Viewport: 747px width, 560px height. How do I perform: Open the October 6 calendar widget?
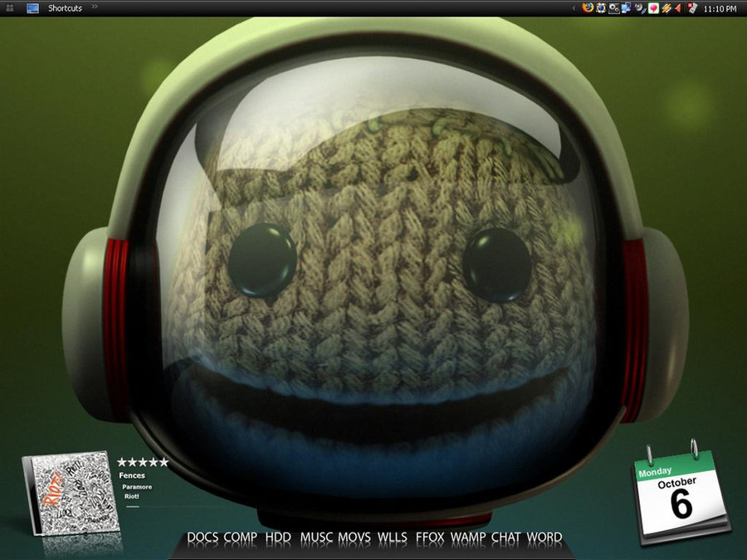point(681,493)
